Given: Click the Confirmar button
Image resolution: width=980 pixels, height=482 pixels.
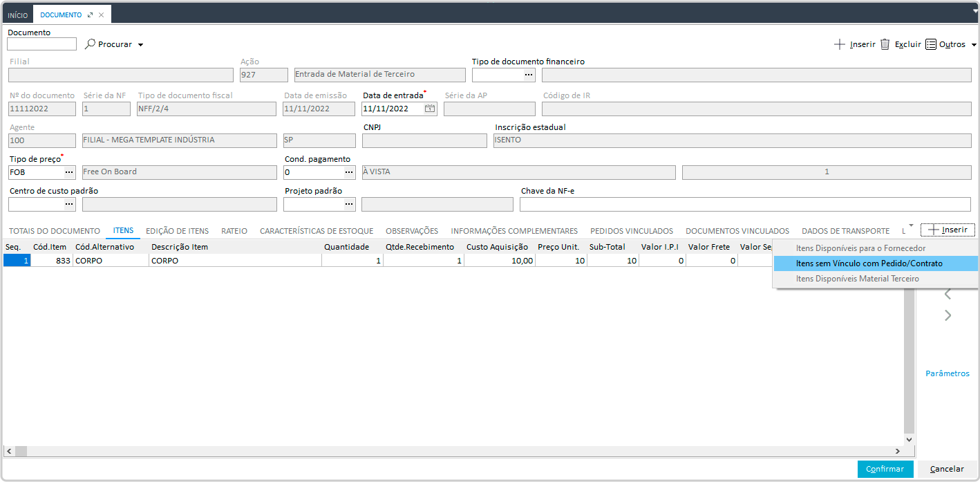Looking at the screenshot, I should [885, 469].
